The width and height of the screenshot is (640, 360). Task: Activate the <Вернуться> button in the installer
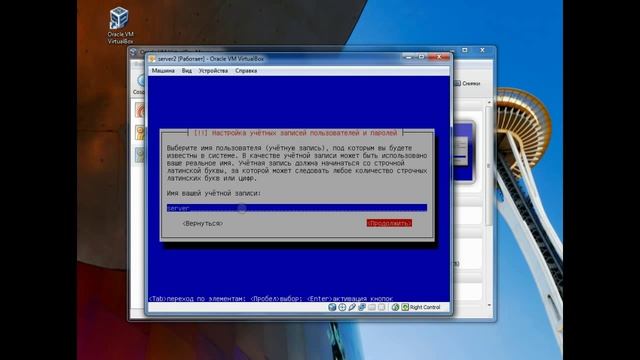pos(202,223)
